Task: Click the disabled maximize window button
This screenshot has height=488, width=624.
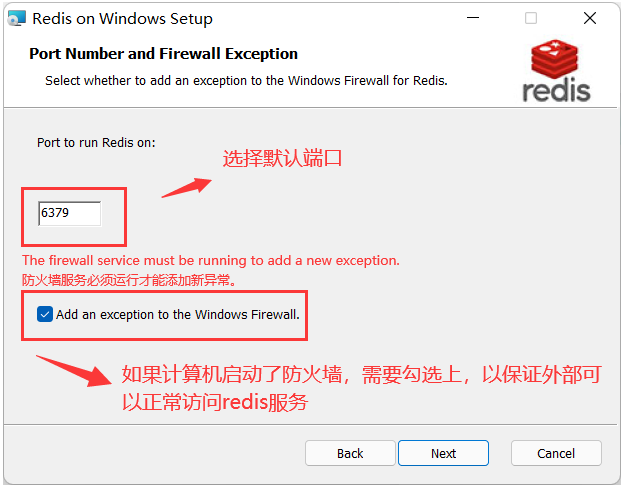Action: [530, 18]
